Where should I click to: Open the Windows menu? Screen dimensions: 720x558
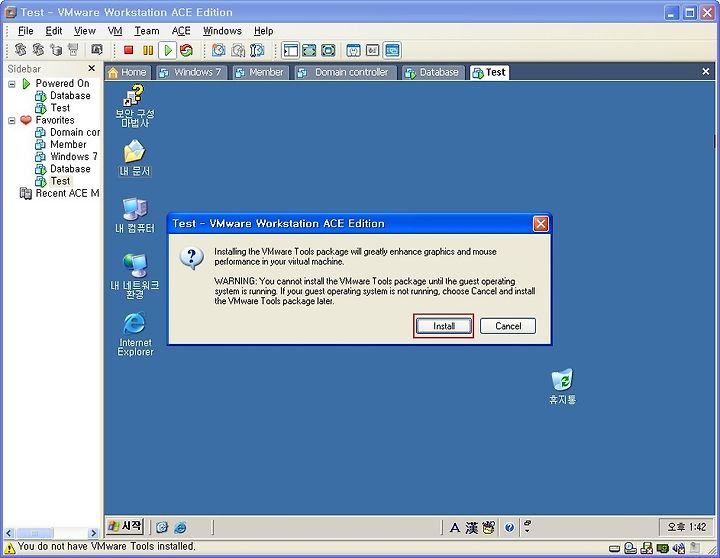(222, 31)
